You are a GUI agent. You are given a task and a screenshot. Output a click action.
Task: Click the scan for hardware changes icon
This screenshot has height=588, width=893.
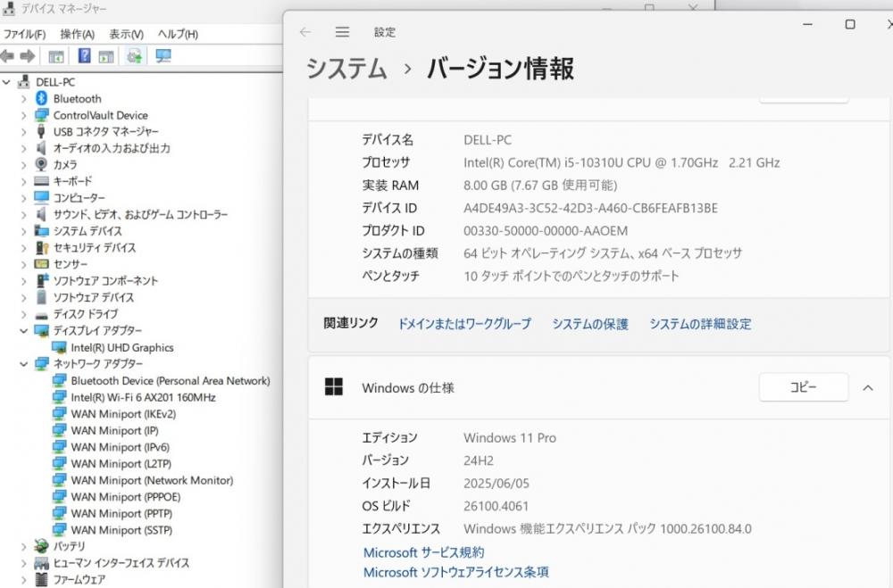(x=135, y=56)
